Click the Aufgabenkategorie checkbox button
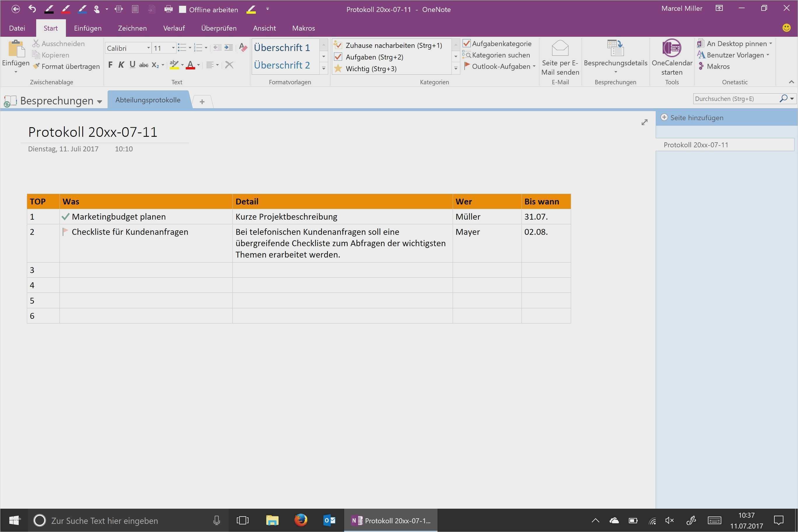The width and height of the screenshot is (798, 532). point(467,43)
